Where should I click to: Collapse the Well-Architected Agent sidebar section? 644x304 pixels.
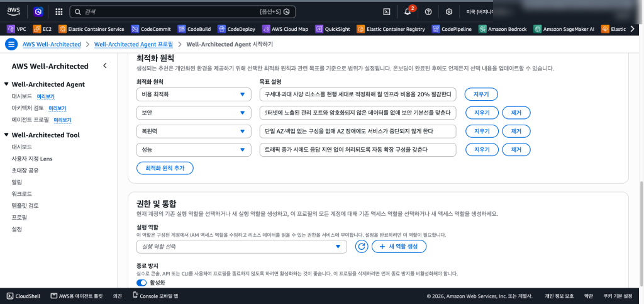(x=6, y=84)
